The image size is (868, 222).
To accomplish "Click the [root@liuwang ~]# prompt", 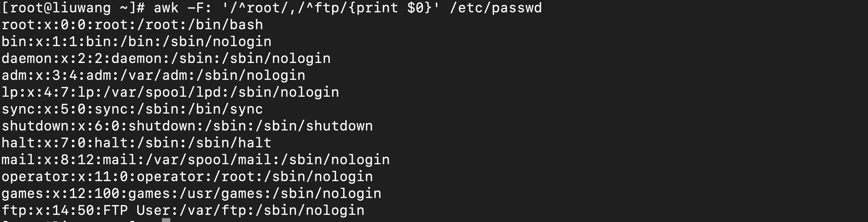I will (73, 8).
